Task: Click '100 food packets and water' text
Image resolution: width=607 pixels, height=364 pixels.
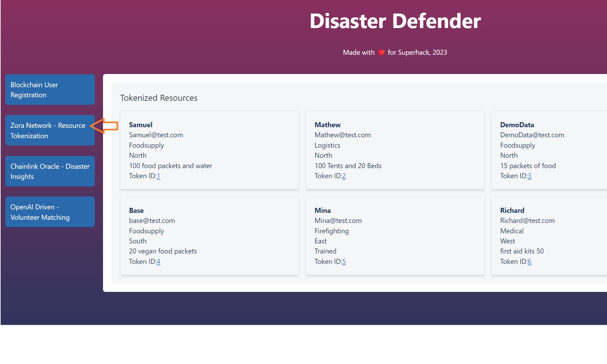Action: tap(171, 166)
